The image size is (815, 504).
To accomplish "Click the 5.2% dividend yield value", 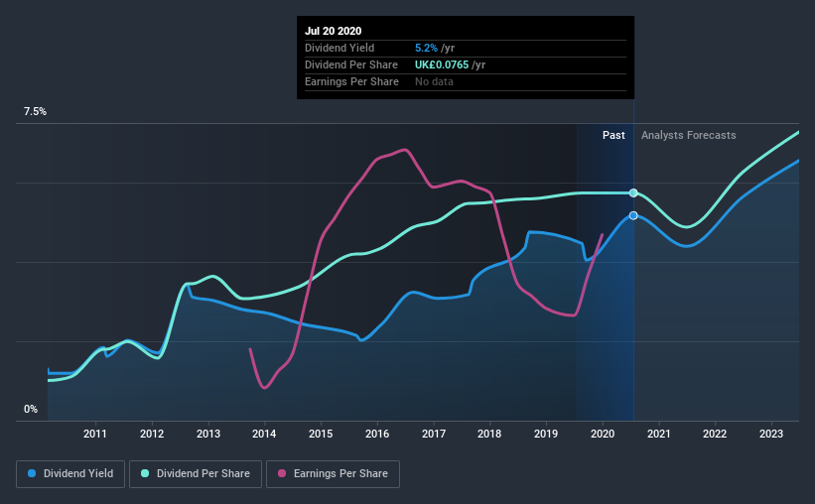I will 426,48.
